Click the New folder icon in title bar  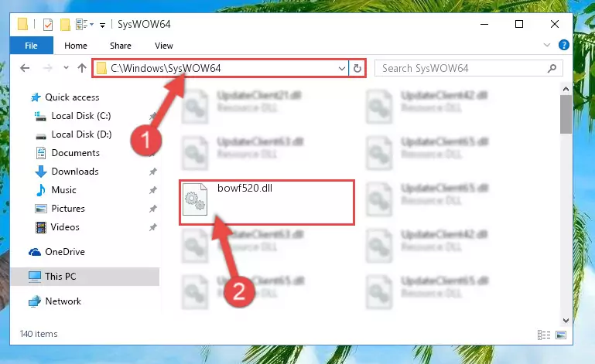tap(65, 25)
